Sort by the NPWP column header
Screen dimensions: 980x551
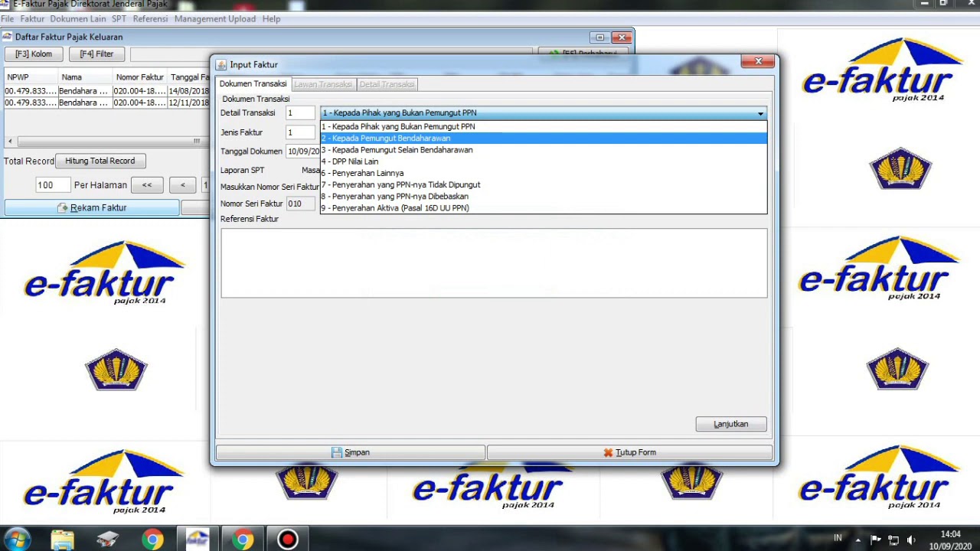pyautogui.click(x=31, y=77)
